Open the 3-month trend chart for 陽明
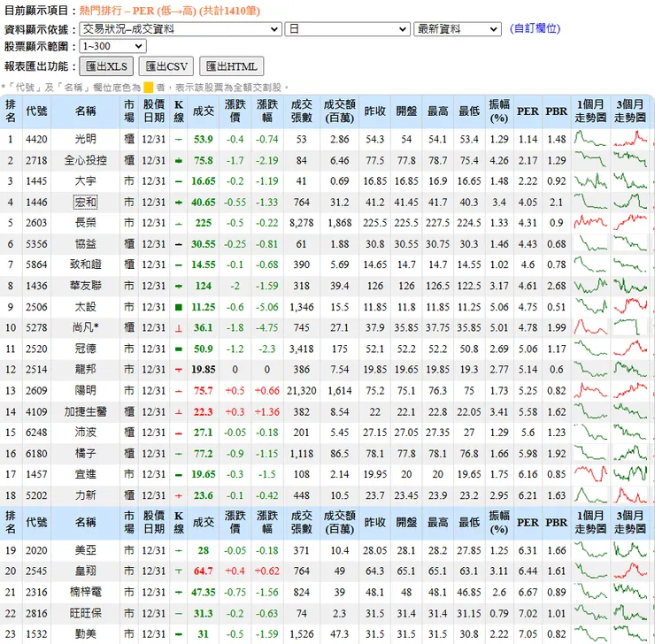 pos(630,390)
